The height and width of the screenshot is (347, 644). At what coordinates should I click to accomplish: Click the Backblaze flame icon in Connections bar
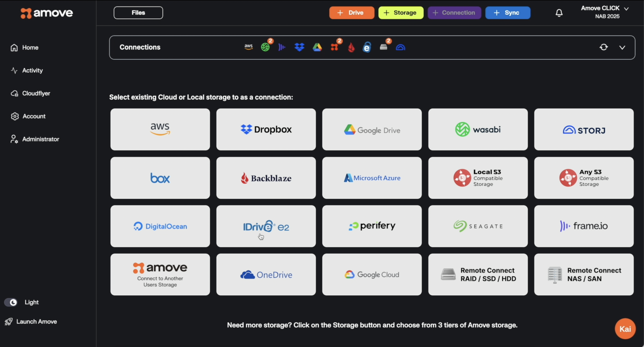[x=351, y=47]
